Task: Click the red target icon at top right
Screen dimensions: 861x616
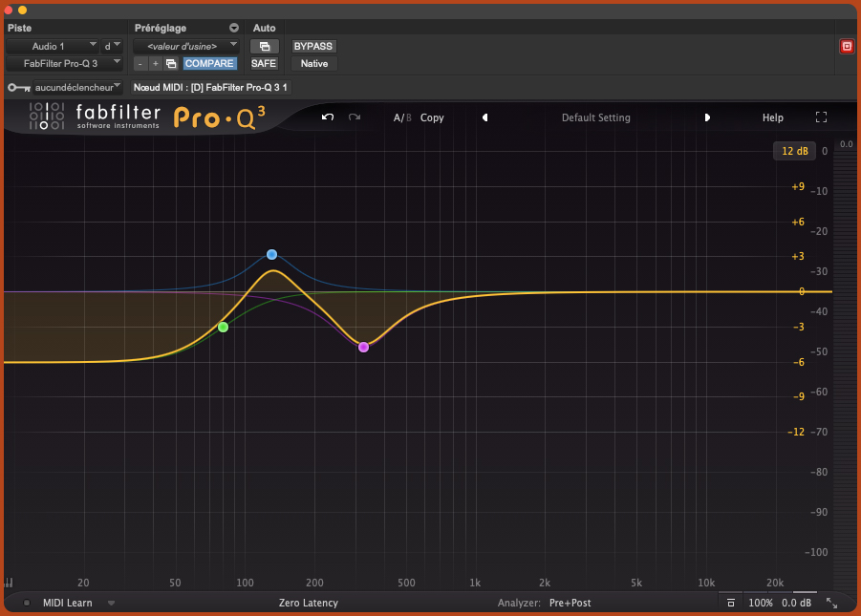Action: [846, 46]
